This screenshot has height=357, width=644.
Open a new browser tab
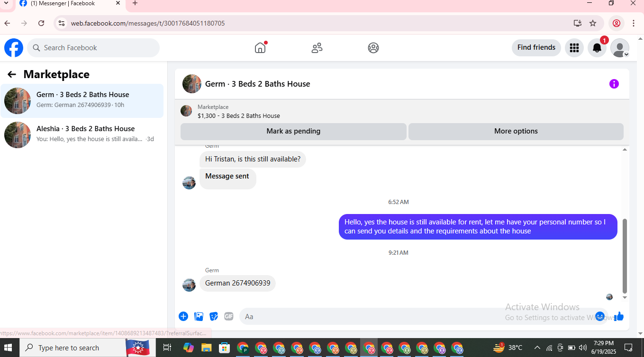point(135,3)
